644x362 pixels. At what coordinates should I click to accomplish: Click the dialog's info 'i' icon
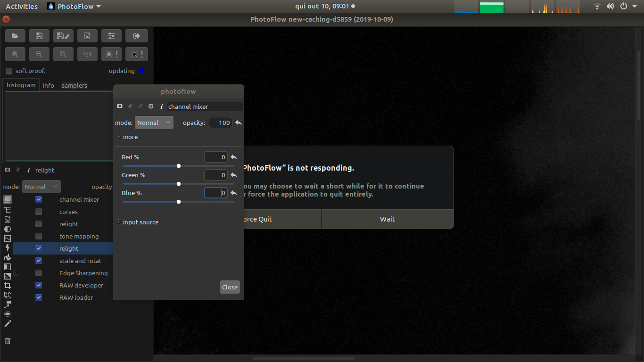tap(161, 107)
